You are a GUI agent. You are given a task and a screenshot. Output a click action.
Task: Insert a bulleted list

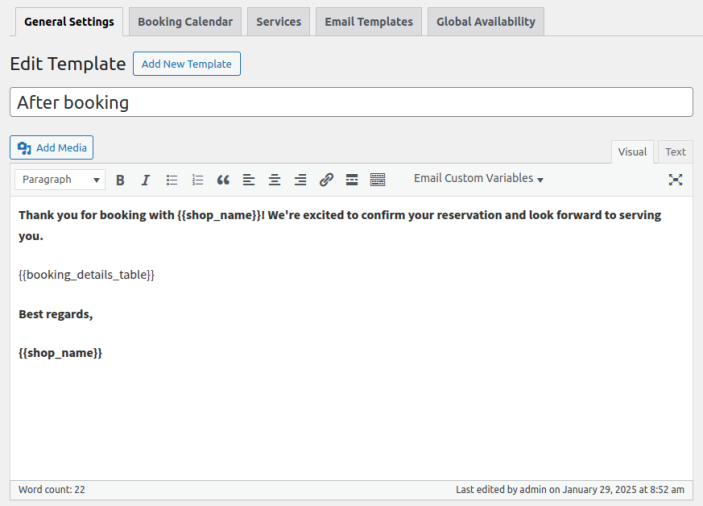pyautogui.click(x=172, y=180)
